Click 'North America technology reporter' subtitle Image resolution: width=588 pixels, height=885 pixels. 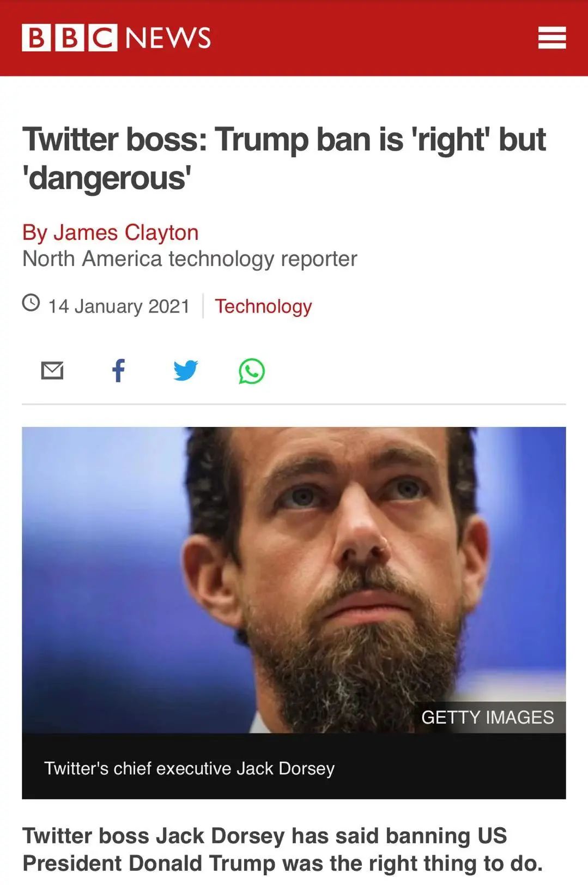(190, 258)
